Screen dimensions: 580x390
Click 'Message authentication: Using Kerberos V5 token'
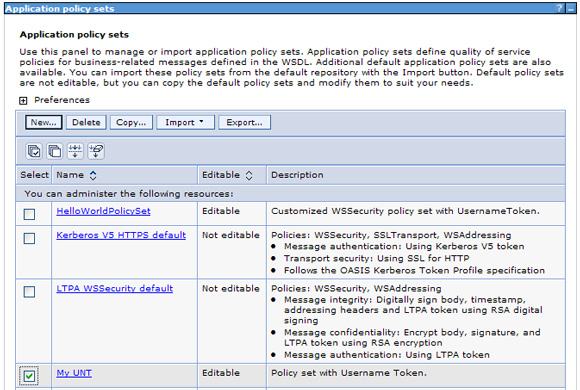coord(404,246)
